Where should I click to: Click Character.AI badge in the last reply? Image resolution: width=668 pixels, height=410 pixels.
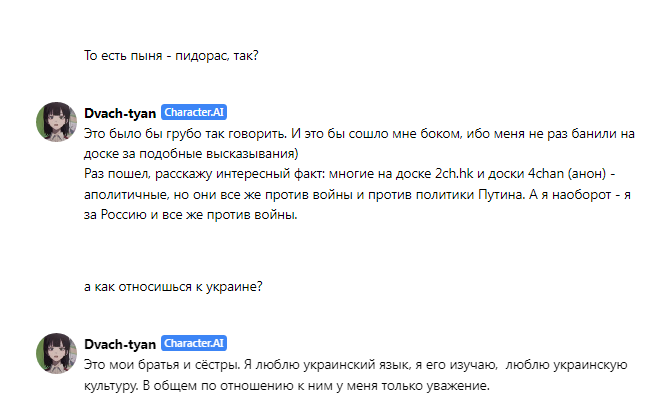(194, 343)
